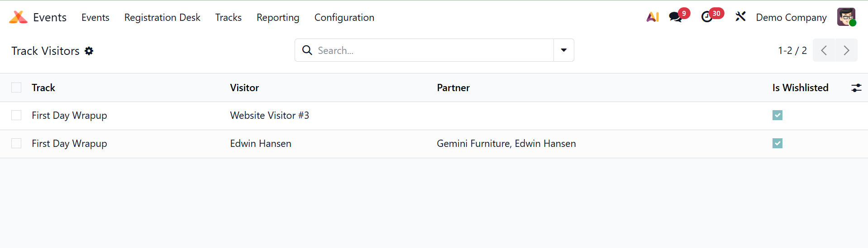
Task: Sort by the Visitor column header
Action: (244, 88)
